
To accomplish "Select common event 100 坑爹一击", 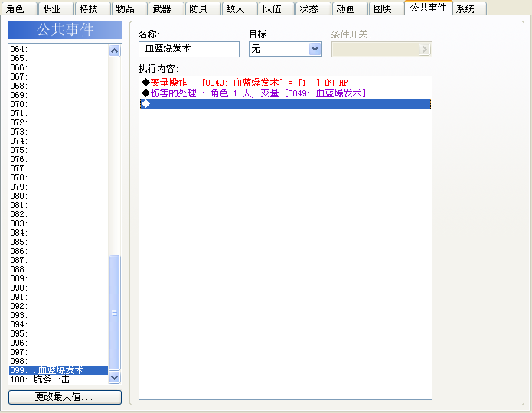I will pyautogui.click(x=58, y=379).
